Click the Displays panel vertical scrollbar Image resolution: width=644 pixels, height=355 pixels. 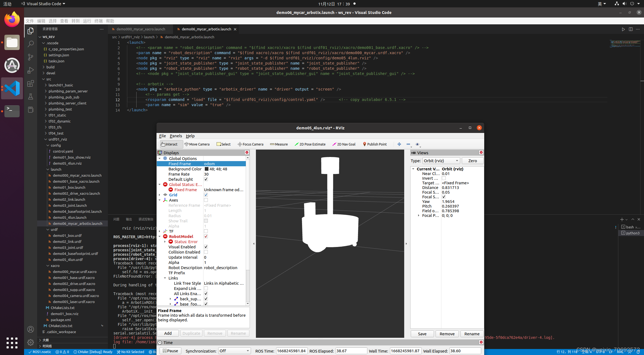click(x=247, y=230)
